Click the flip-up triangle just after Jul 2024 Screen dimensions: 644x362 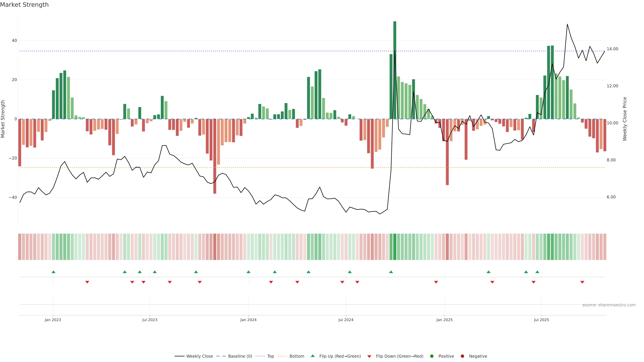[x=350, y=272]
